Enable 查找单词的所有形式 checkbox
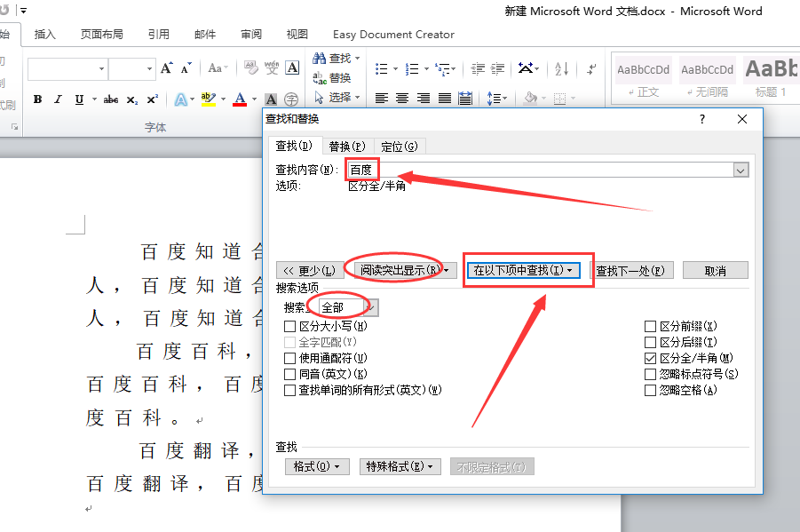The image size is (800, 532). (289, 390)
